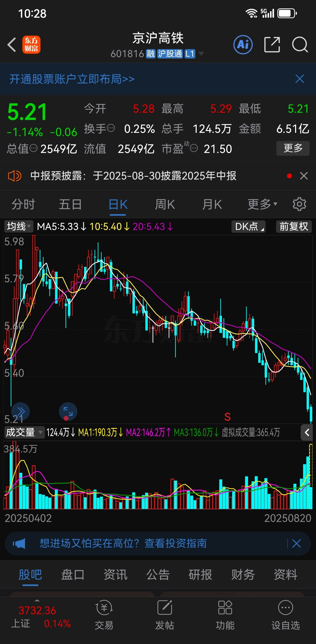316x644 pixels.
Task: Switch to 分时 chart tab
Action: click(x=23, y=204)
